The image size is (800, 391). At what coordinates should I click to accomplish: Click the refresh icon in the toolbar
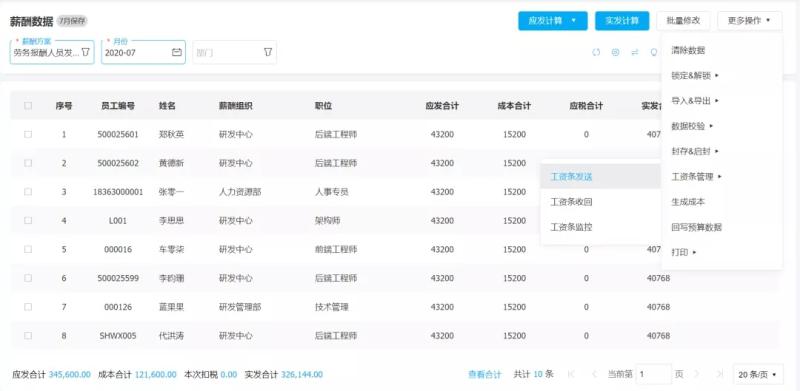(x=596, y=52)
